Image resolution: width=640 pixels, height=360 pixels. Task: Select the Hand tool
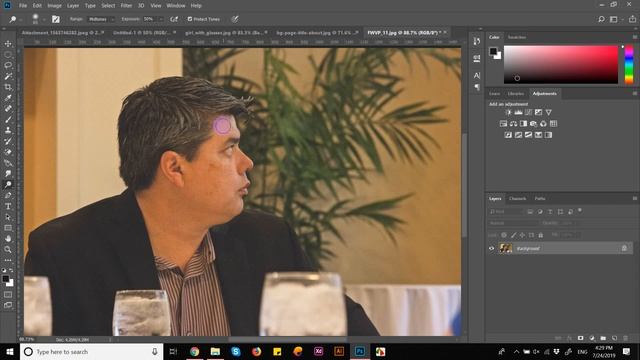[8, 239]
